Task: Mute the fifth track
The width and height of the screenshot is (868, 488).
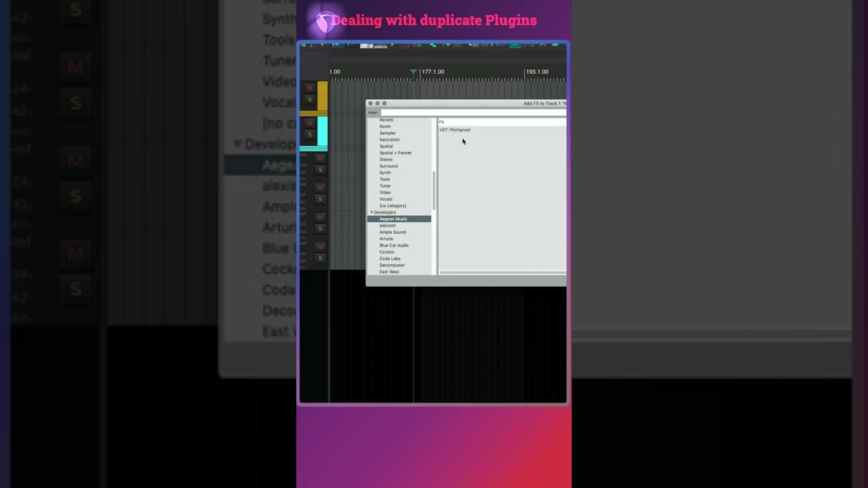Action: (x=321, y=217)
